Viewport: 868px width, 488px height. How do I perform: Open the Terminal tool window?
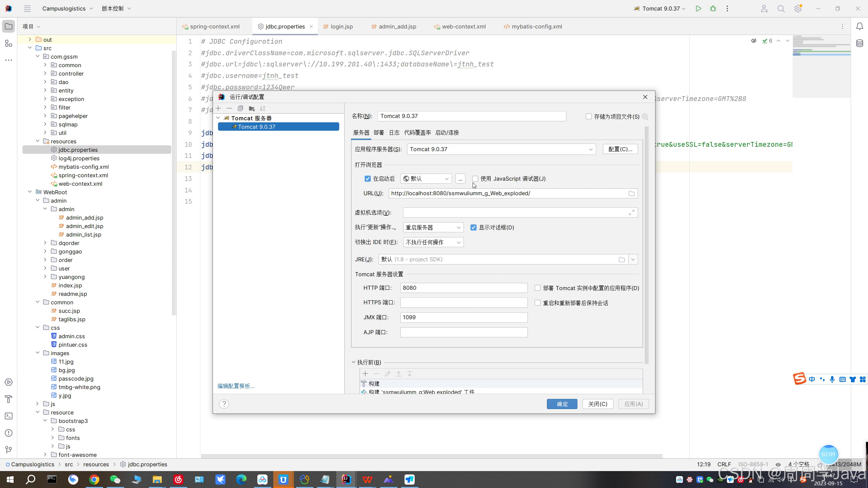click(9, 416)
